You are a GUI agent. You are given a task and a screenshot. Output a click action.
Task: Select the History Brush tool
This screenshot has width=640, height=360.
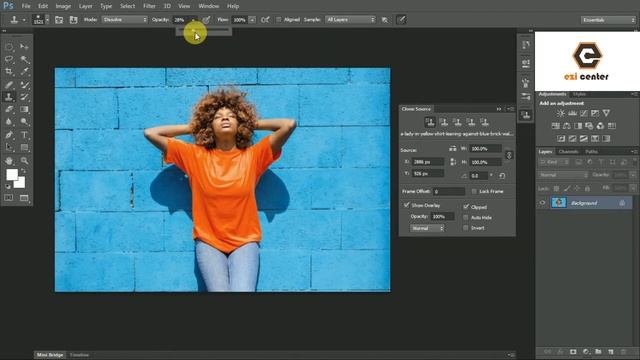(x=24, y=97)
